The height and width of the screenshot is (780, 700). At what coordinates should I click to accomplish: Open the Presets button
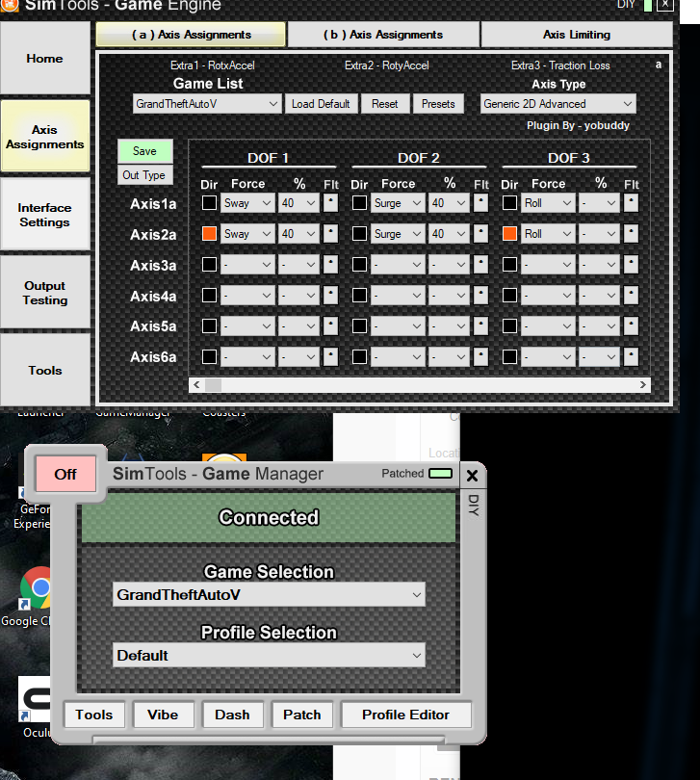tap(438, 104)
